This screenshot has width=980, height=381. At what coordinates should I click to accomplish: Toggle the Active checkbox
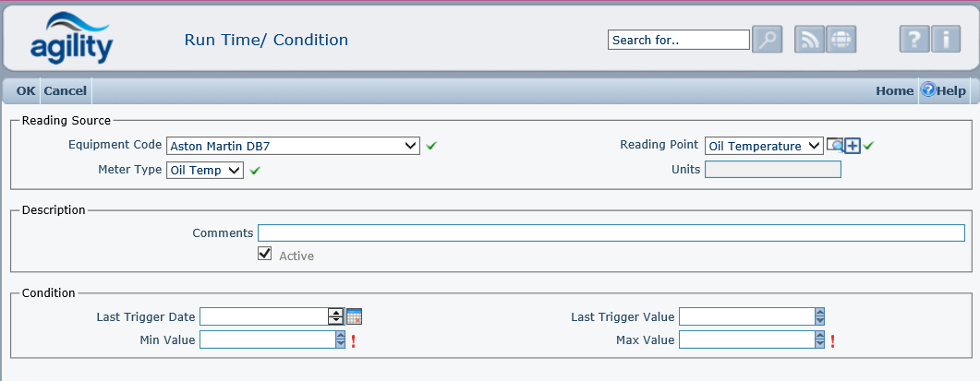(x=265, y=255)
